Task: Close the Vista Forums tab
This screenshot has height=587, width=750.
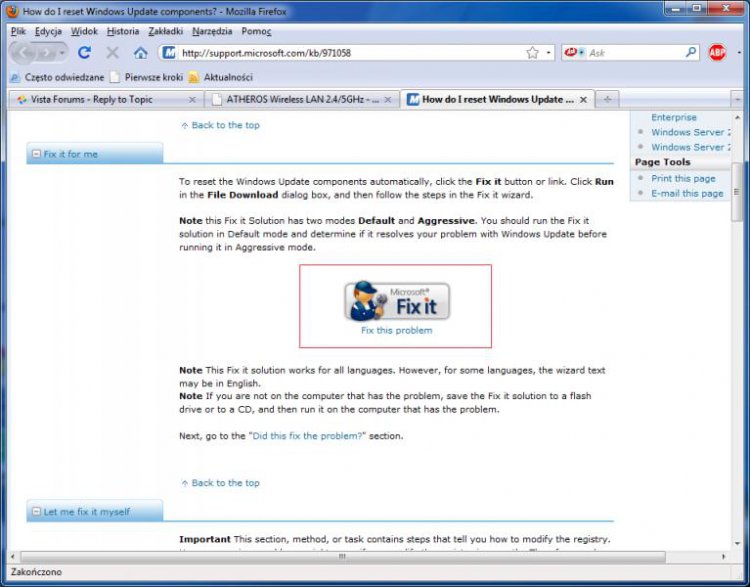Action: tap(192, 100)
